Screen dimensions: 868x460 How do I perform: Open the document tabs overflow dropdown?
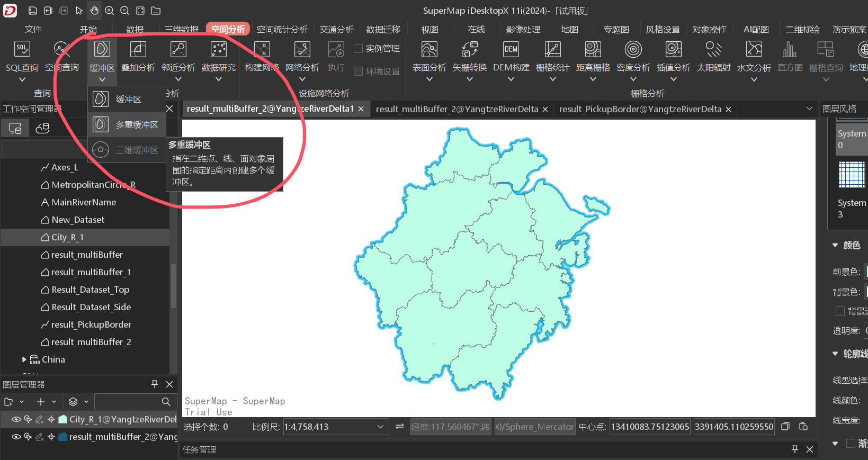pyautogui.click(x=809, y=109)
